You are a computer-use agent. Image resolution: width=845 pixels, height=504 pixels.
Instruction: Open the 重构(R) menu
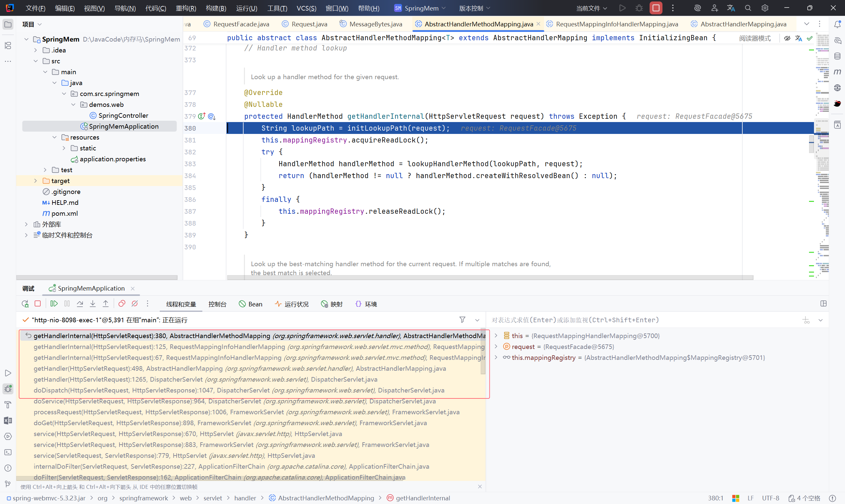coord(186,8)
